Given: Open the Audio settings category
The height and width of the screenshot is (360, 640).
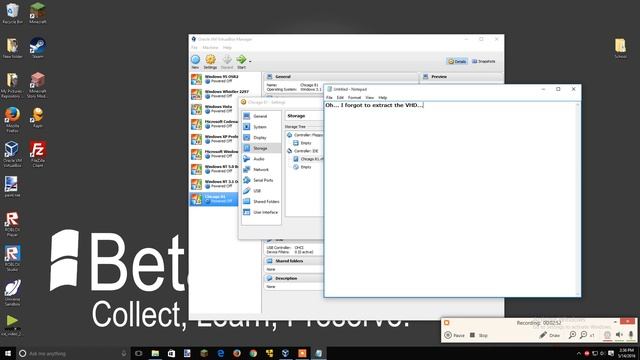Looking at the screenshot, I should [x=261, y=159].
